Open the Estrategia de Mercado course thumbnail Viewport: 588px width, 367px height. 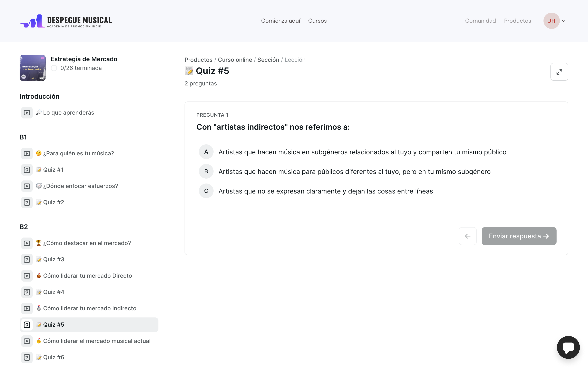click(32, 68)
